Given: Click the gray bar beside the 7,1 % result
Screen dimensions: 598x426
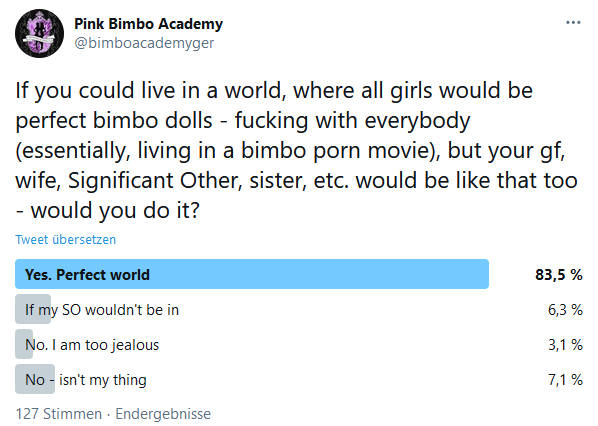Looking at the screenshot, I should [35, 379].
